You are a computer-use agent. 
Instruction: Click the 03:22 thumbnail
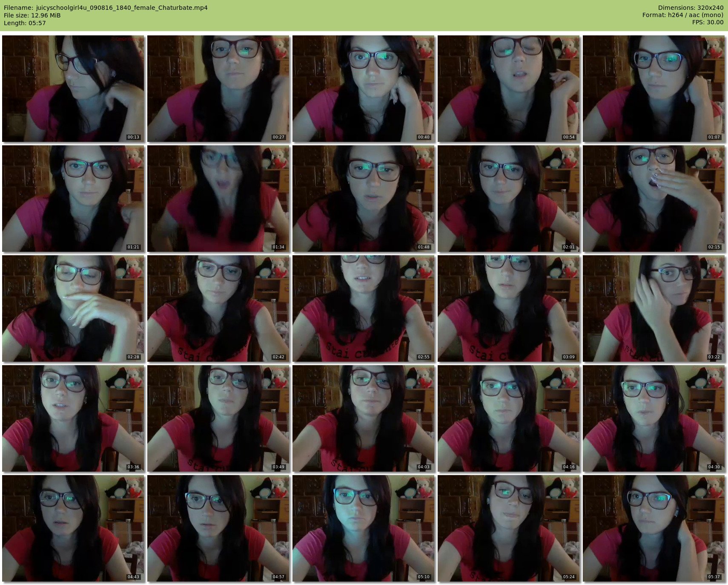(x=654, y=308)
